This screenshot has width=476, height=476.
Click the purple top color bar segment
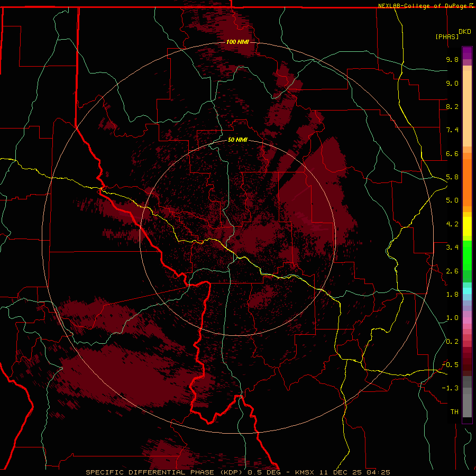pyautogui.click(x=467, y=53)
